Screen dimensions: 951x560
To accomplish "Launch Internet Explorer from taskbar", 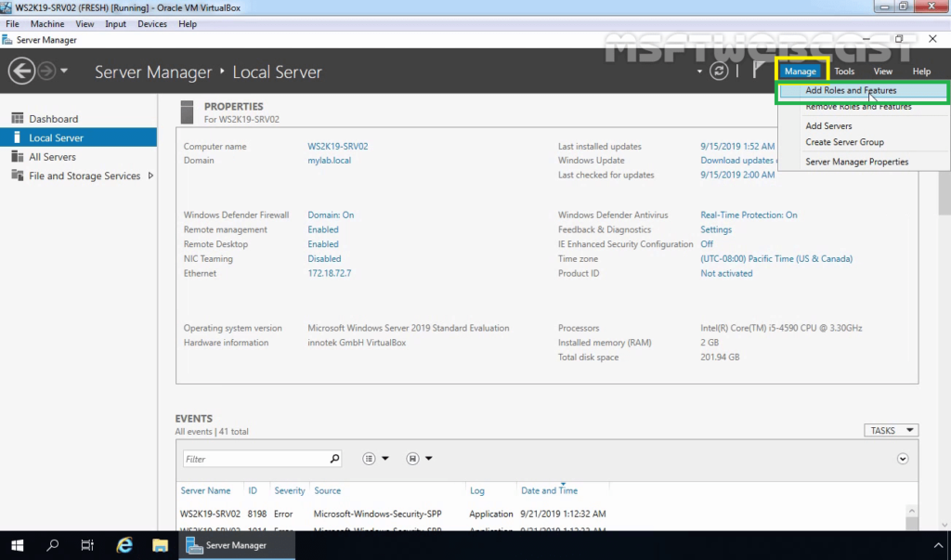I will pyautogui.click(x=124, y=545).
